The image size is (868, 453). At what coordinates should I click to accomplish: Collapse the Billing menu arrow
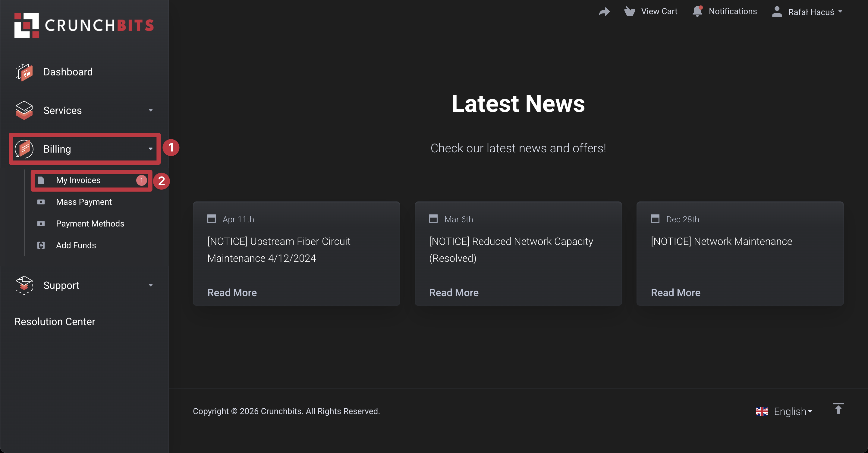click(151, 149)
